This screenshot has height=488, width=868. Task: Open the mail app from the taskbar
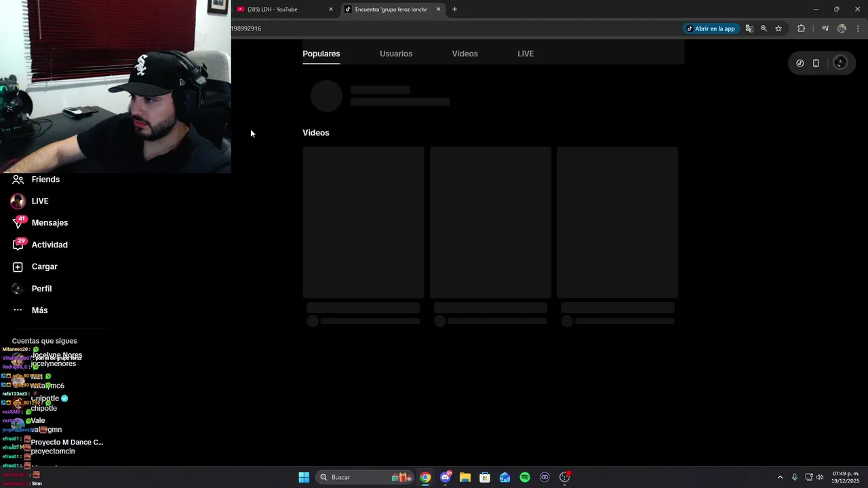505,477
